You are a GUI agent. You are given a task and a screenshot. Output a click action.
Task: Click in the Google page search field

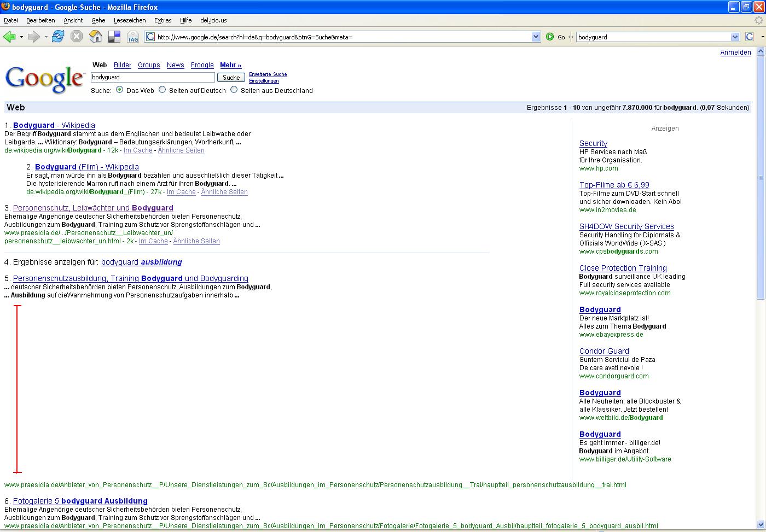click(153, 78)
